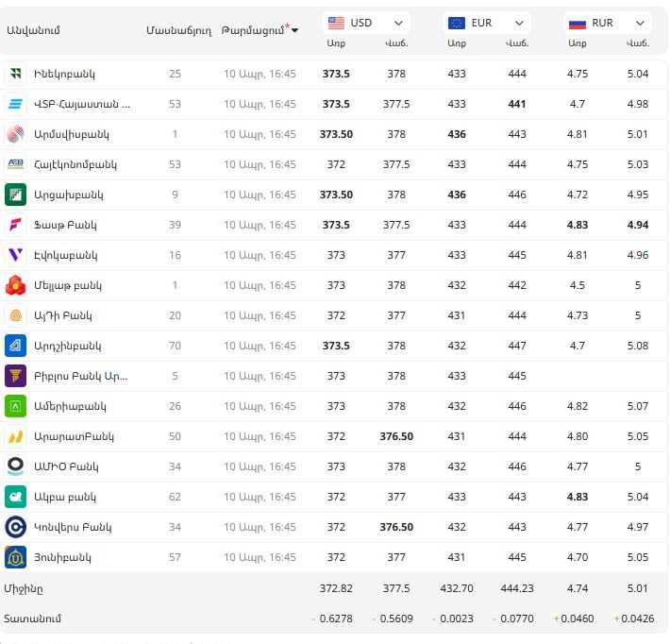This screenshot has height=644, width=670.
Task: Click the Հայէկոնոմբանկ AEB logo icon
Action: [15, 164]
